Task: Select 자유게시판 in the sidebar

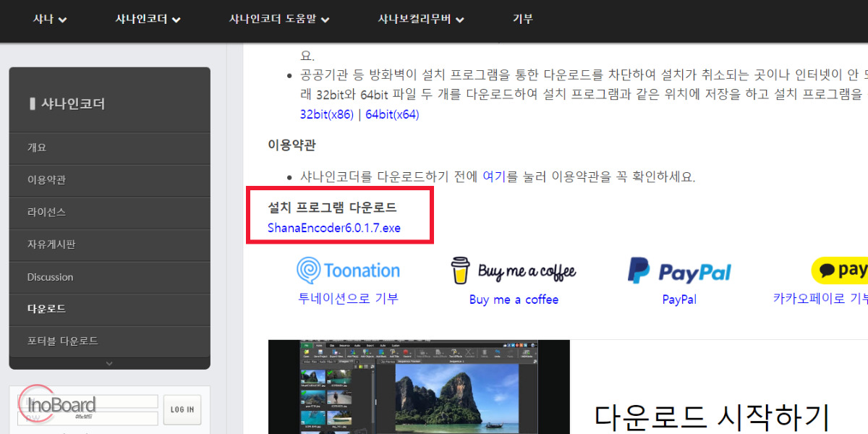Action: click(x=109, y=244)
